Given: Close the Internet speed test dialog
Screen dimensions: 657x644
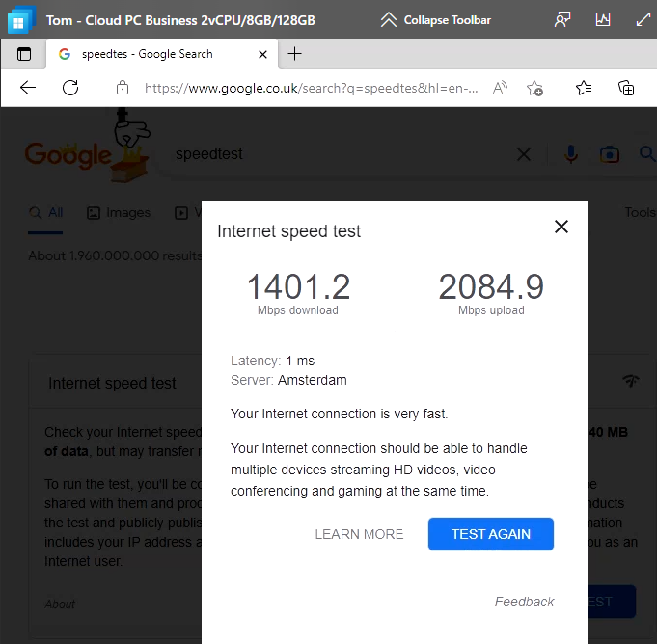Looking at the screenshot, I should click(x=561, y=227).
